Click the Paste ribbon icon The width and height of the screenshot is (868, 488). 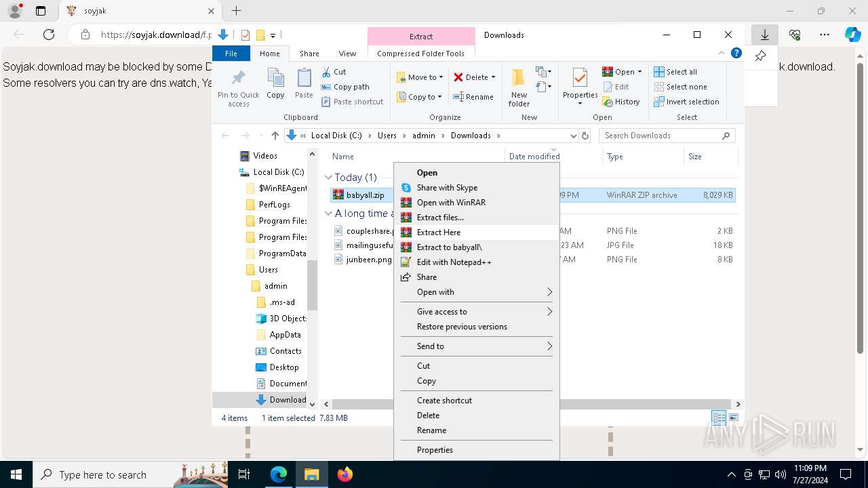click(x=304, y=84)
